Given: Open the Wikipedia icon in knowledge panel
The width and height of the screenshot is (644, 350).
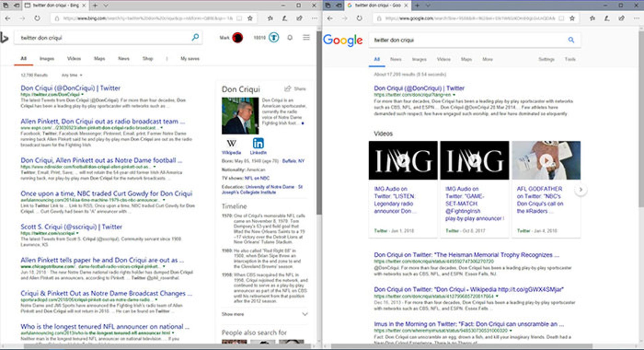Looking at the screenshot, I should click(x=231, y=143).
